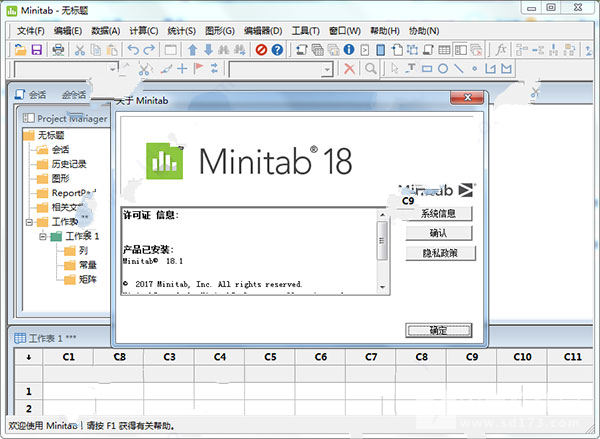This screenshot has height=439, width=600.
Task: Click the 系统信息 button in About dialog
Action: click(439, 214)
